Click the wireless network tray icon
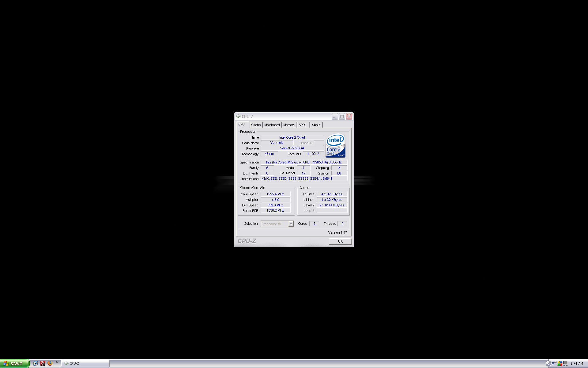 554,363
